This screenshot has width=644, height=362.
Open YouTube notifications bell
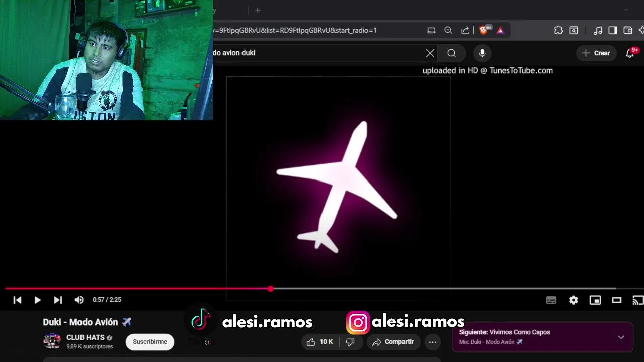click(x=630, y=53)
